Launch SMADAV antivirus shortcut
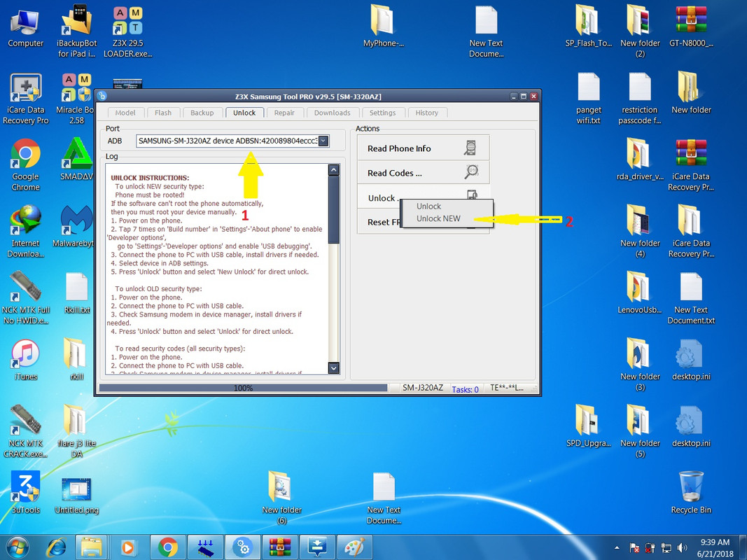Screen dimensions: 747x560 76,160
